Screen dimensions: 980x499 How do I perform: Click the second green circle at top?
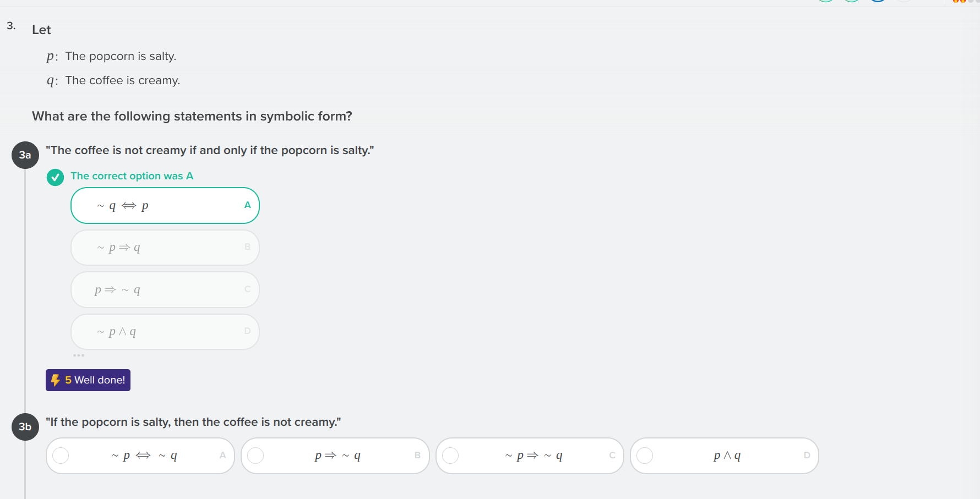[851, 1]
